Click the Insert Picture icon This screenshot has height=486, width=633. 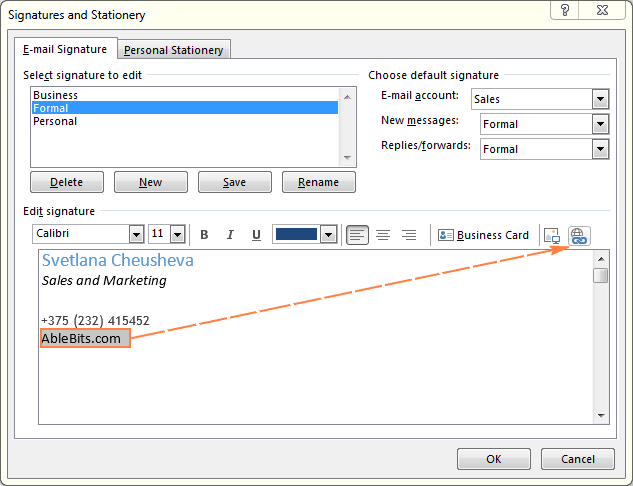552,235
